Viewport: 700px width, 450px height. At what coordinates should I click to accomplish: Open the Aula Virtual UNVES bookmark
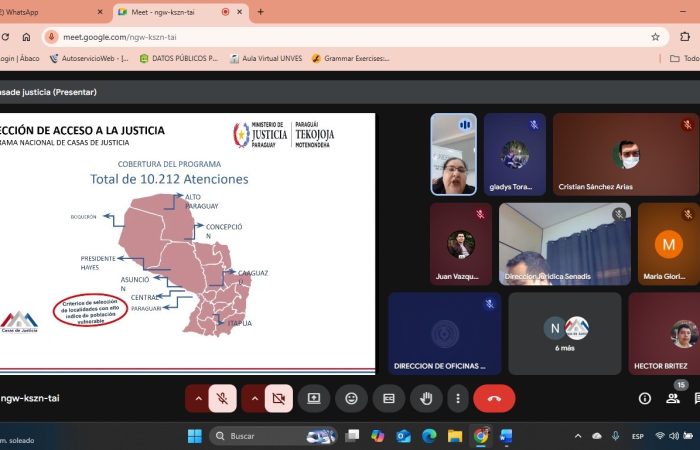(265, 58)
